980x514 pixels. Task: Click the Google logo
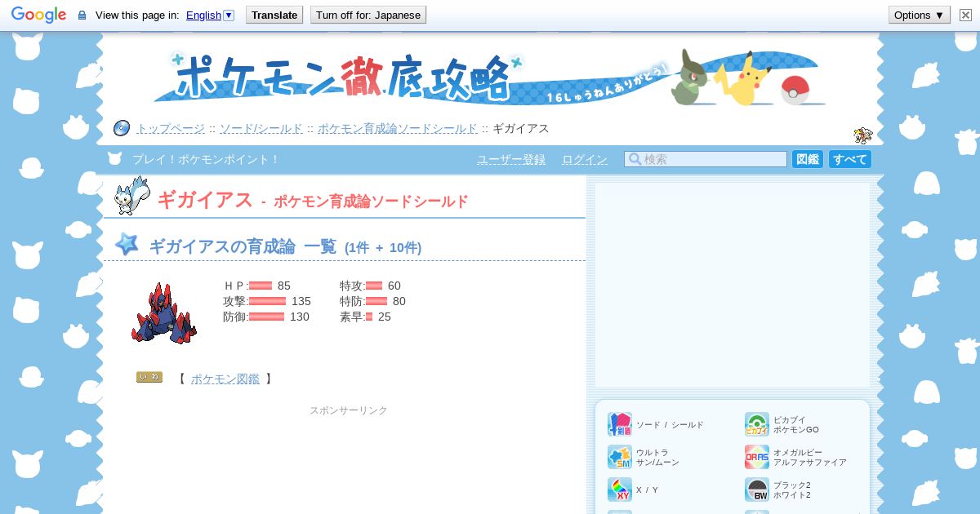click(x=38, y=15)
